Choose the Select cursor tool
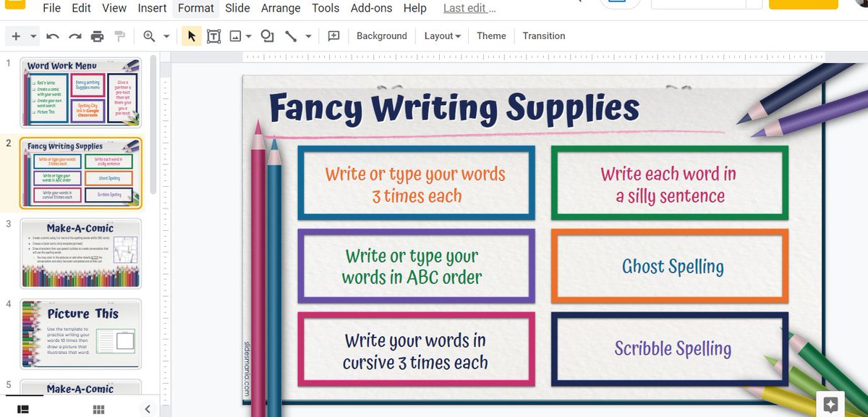 [192, 36]
